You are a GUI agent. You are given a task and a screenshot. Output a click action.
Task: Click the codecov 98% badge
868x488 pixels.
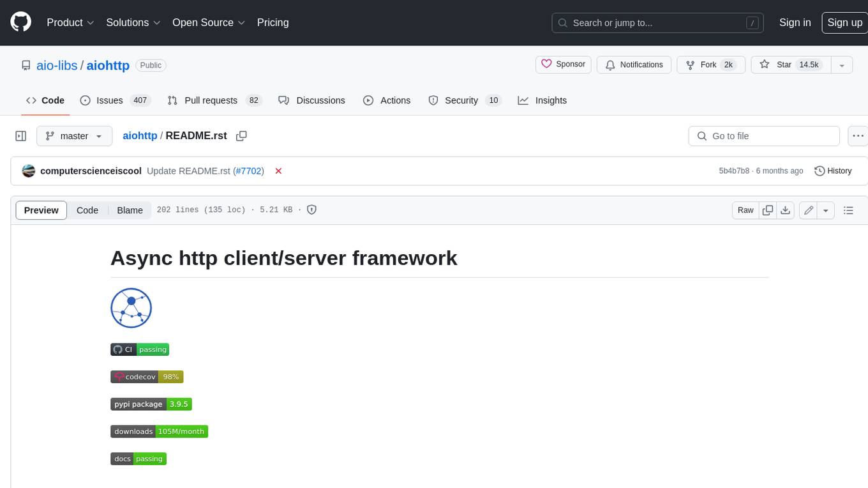point(147,377)
